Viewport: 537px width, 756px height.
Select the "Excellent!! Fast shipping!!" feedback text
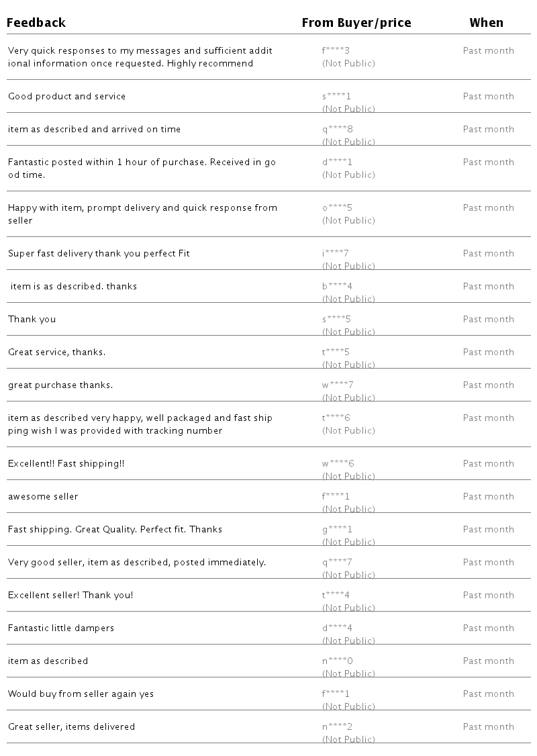66,463
